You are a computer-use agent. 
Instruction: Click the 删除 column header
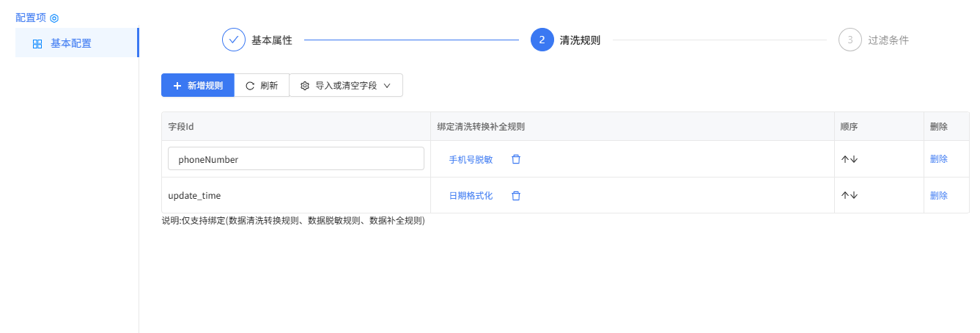pos(946,126)
